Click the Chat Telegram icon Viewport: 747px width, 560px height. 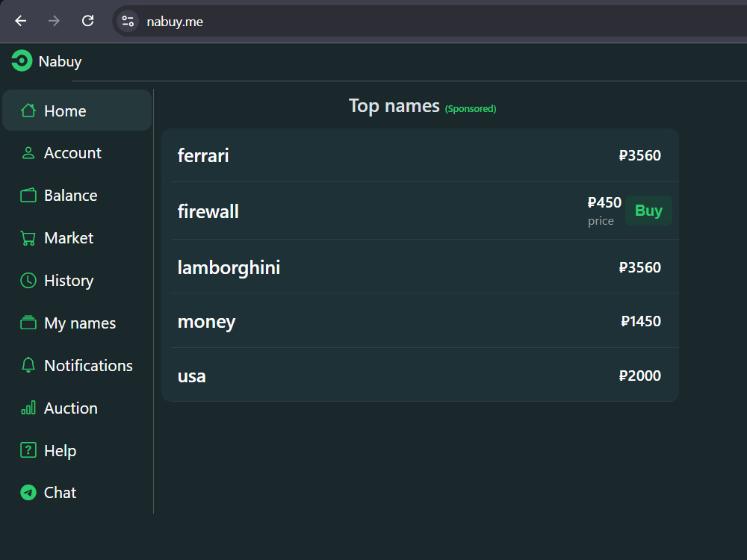click(x=28, y=492)
